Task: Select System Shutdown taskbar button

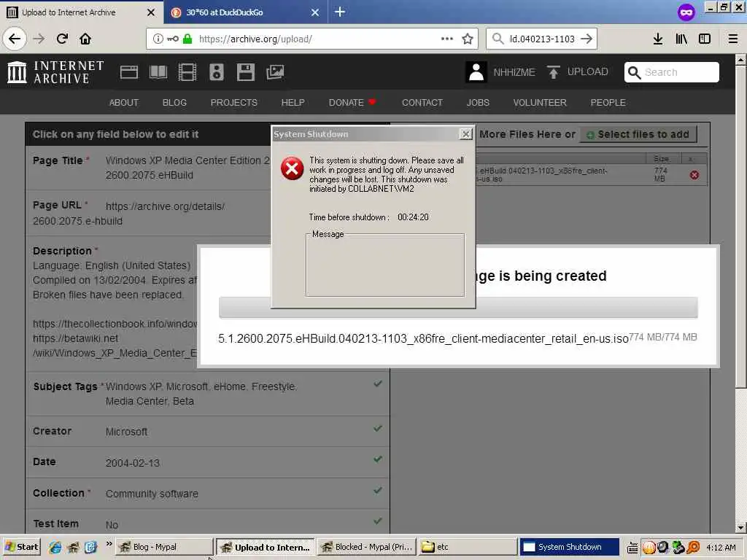Action: tap(569, 547)
